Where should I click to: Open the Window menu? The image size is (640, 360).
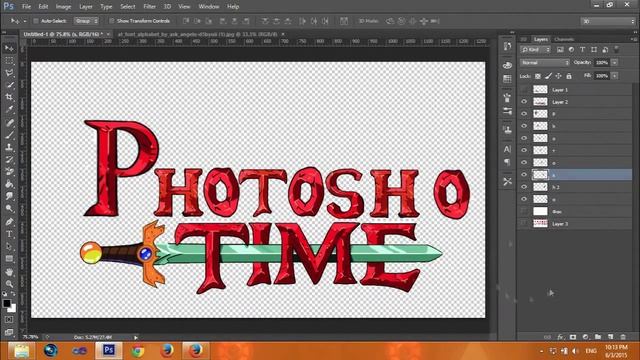click(209, 7)
